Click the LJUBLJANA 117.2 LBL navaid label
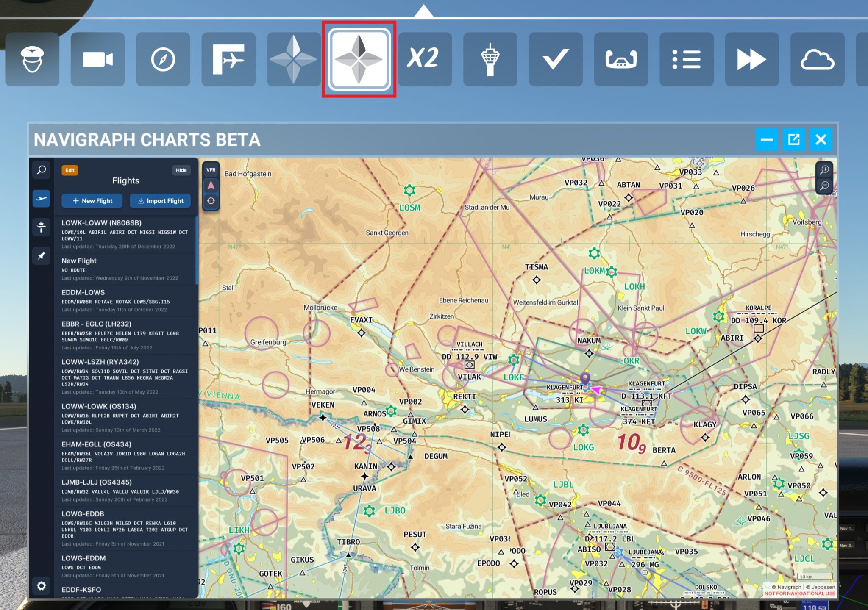The width and height of the screenshot is (868, 610). pyautogui.click(x=610, y=533)
